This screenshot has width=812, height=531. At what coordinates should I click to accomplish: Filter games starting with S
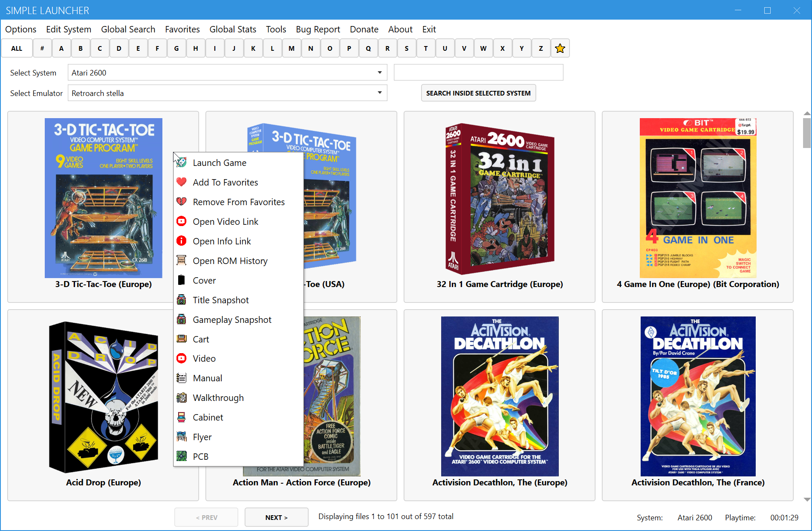coord(407,48)
